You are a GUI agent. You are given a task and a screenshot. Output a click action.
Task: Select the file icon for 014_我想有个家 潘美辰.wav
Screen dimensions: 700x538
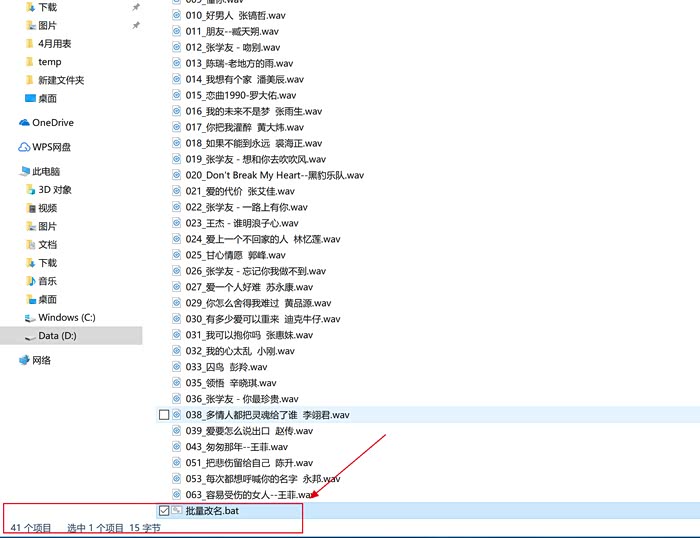(x=177, y=79)
